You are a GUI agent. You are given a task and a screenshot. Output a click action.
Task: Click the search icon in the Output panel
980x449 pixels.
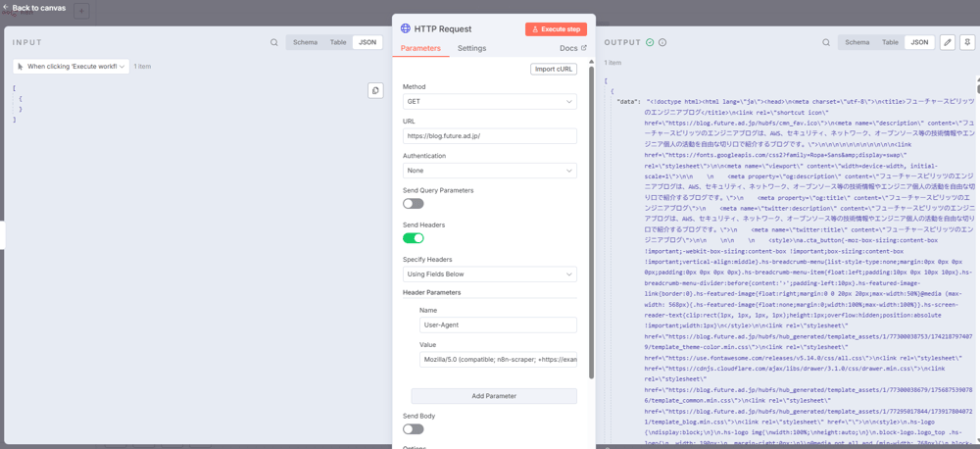826,42
